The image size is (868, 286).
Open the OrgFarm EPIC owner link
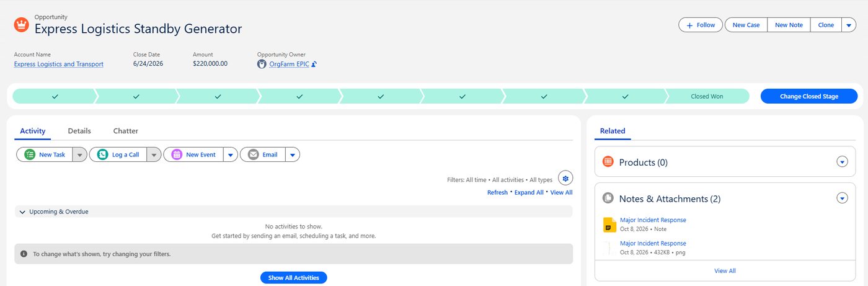pyautogui.click(x=289, y=64)
